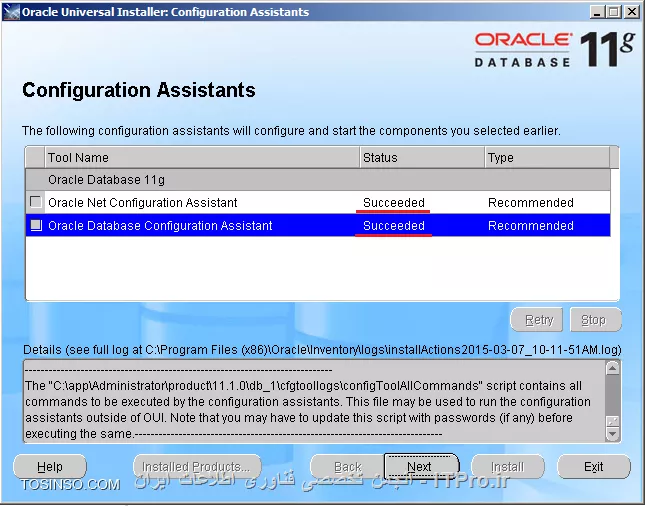Maximize the Oracle Universal Installer window
The height and width of the screenshot is (506, 645).
pyautogui.click(x=613, y=12)
